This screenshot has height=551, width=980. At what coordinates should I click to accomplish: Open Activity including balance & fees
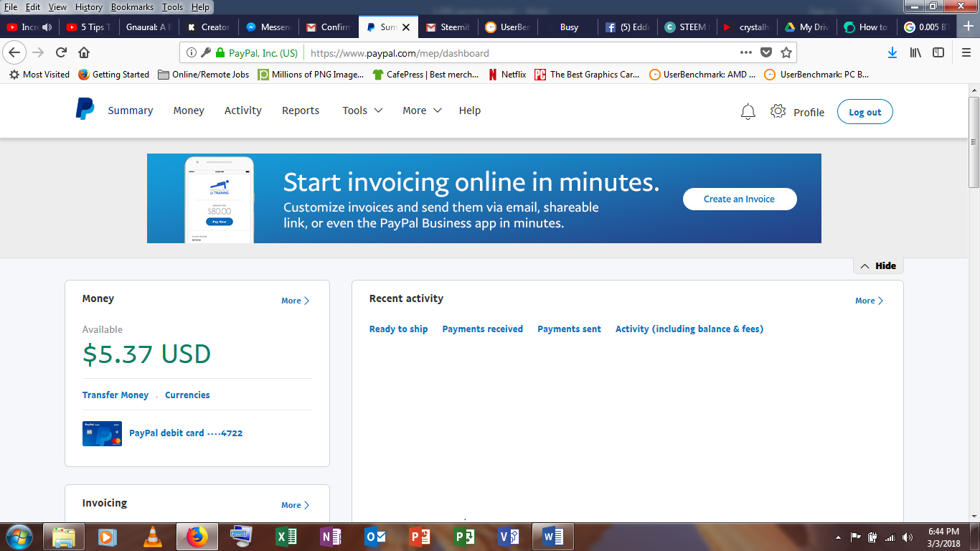coord(689,329)
